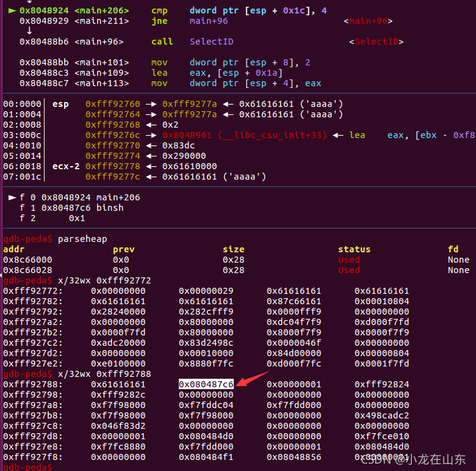Viewport: 476px width, 471px height.
Task: Select stack address 0xfff92760
Action: pyautogui.click(x=113, y=104)
